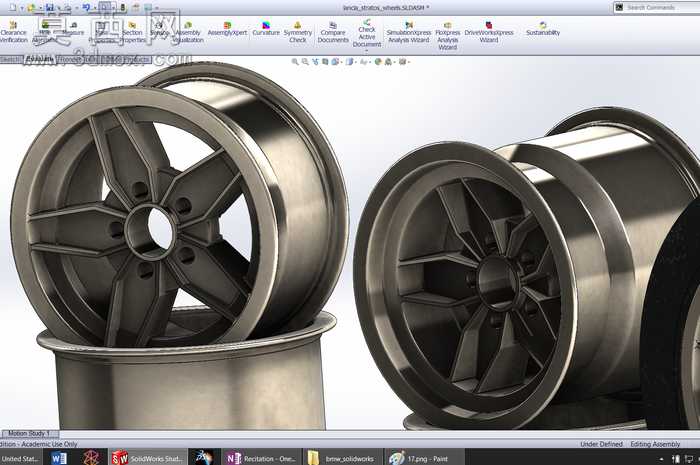
Task: Click the lancia_stratos_wheels.SLDASM title
Action: click(386, 8)
